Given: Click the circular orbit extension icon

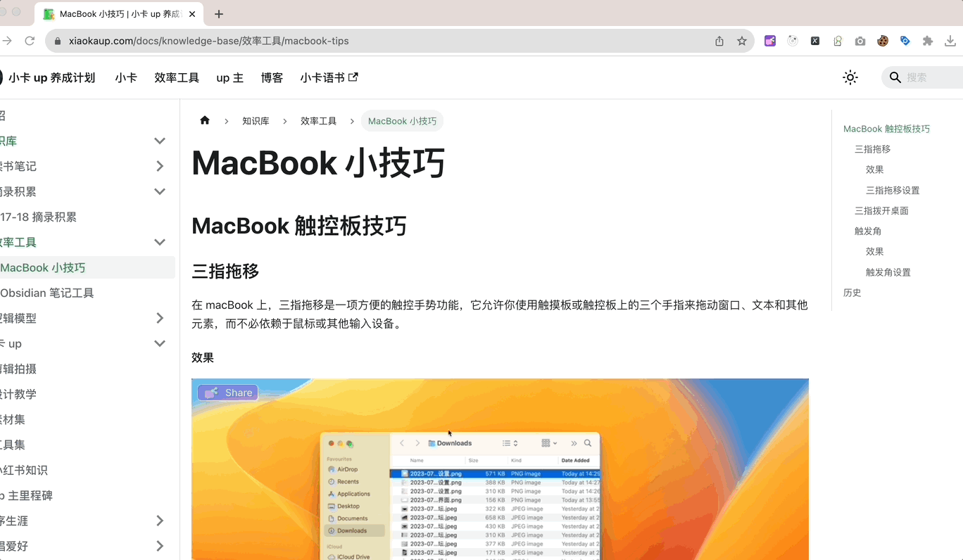Looking at the screenshot, I should 793,41.
